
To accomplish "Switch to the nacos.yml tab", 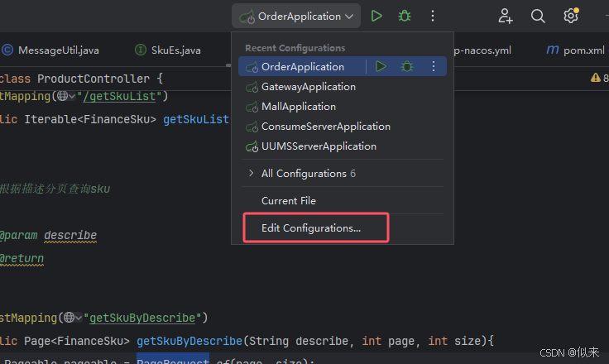I will tap(482, 50).
